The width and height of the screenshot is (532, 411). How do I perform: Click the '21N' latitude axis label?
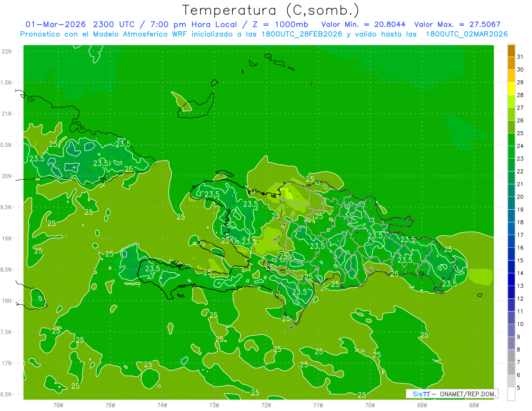[x=8, y=114]
